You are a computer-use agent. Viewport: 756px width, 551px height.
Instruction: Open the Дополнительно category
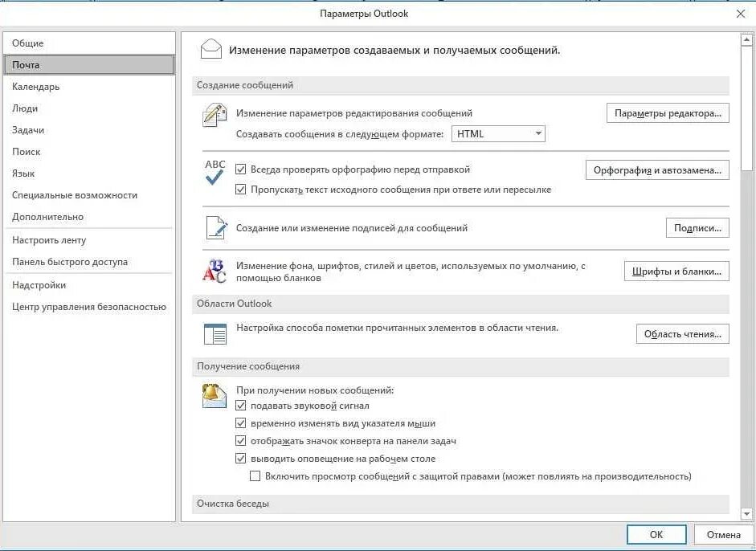click(x=88, y=217)
